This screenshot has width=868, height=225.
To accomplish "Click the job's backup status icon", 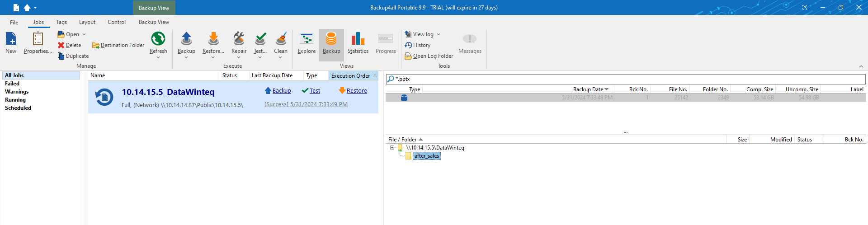I will click(104, 97).
